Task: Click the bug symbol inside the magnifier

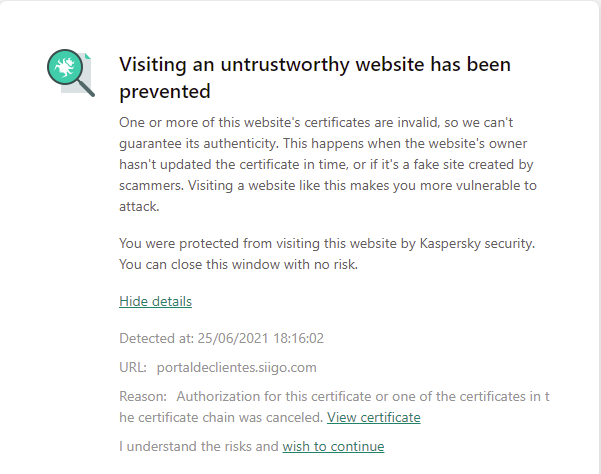Action: click(66, 69)
